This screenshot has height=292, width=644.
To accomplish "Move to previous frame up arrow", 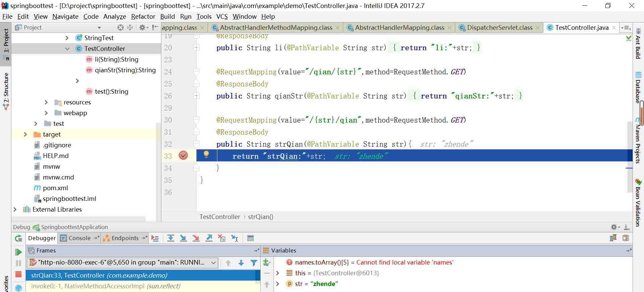I will pos(228,263).
